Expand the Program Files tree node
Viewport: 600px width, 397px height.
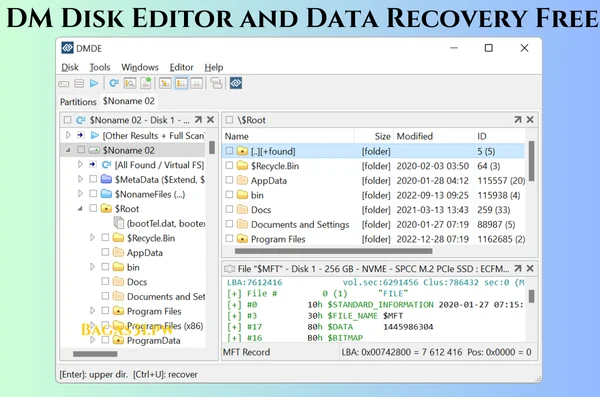[93, 310]
